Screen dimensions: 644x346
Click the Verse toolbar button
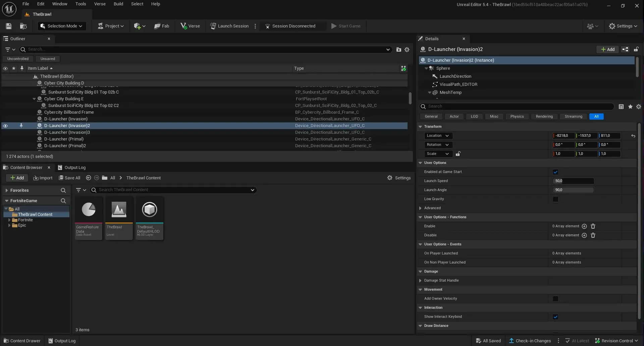pyautogui.click(x=190, y=26)
